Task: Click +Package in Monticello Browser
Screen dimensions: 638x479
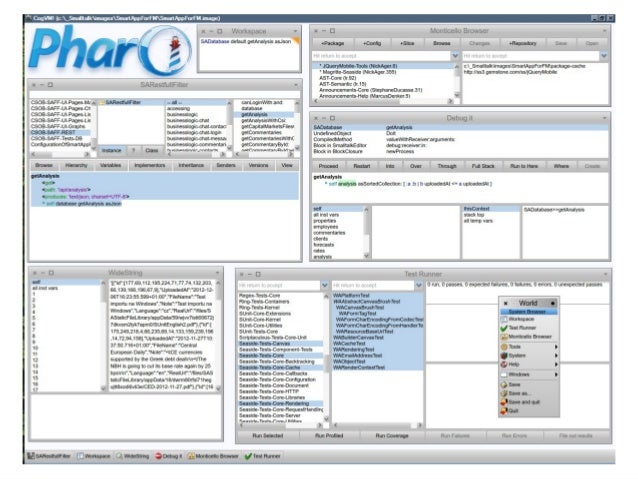Action: point(332,43)
